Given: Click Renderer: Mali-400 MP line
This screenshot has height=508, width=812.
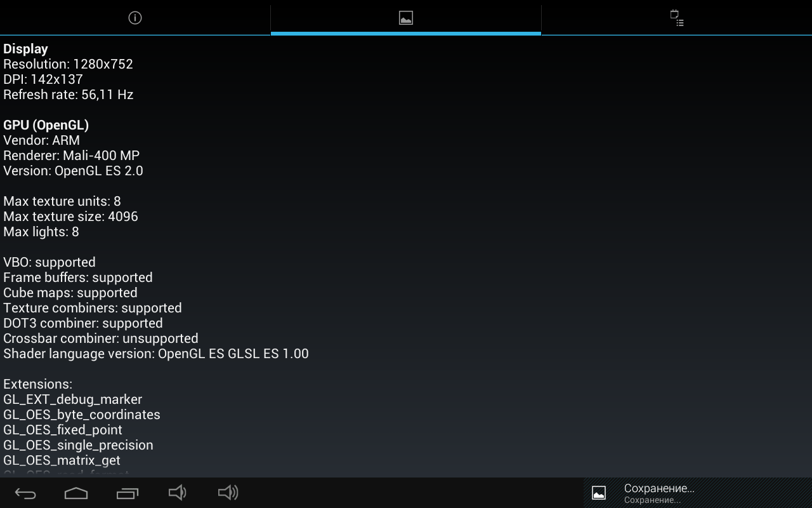Looking at the screenshot, I should (x=71, y=156).
